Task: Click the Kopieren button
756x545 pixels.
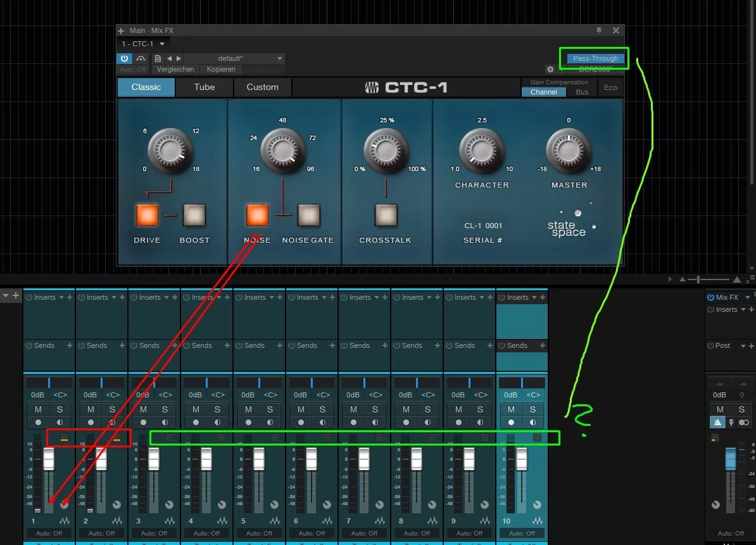Action: [x=221, y=70]
